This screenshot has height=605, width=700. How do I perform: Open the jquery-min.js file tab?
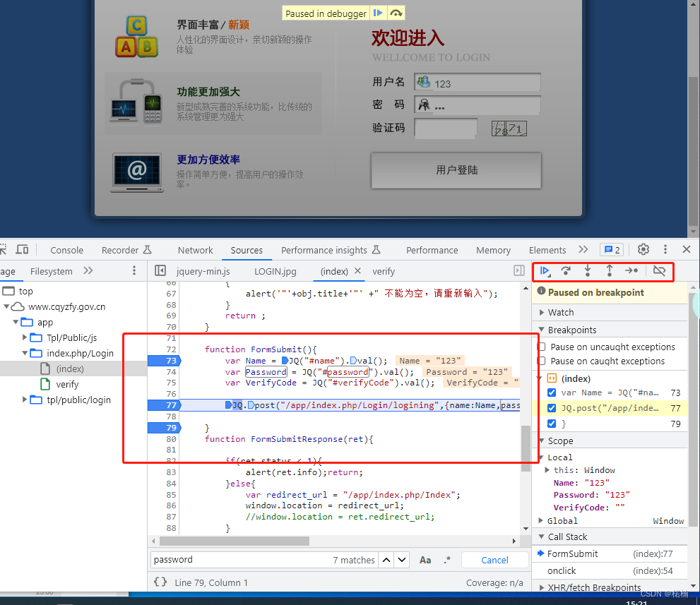click(203, 271)
